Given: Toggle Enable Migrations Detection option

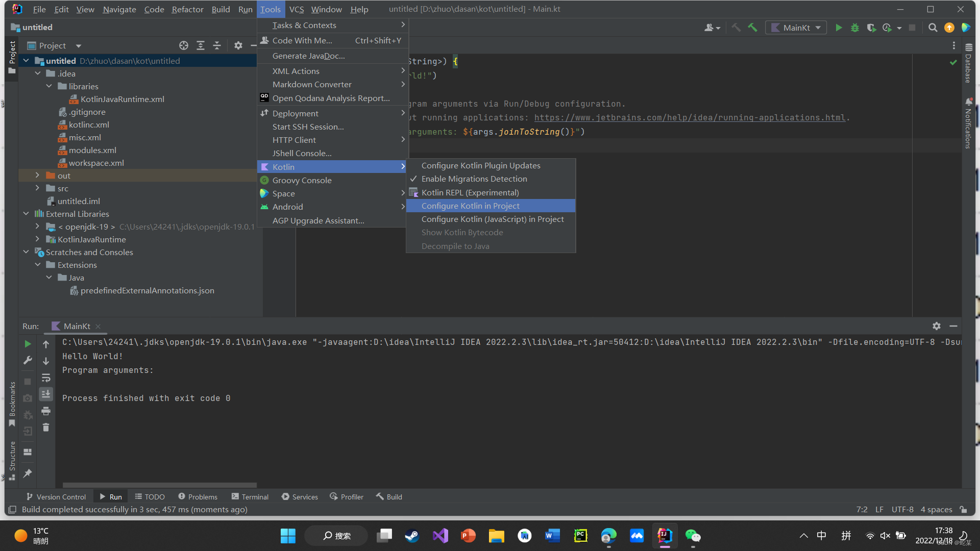Looking at the screenshot, I should (474, 179).
